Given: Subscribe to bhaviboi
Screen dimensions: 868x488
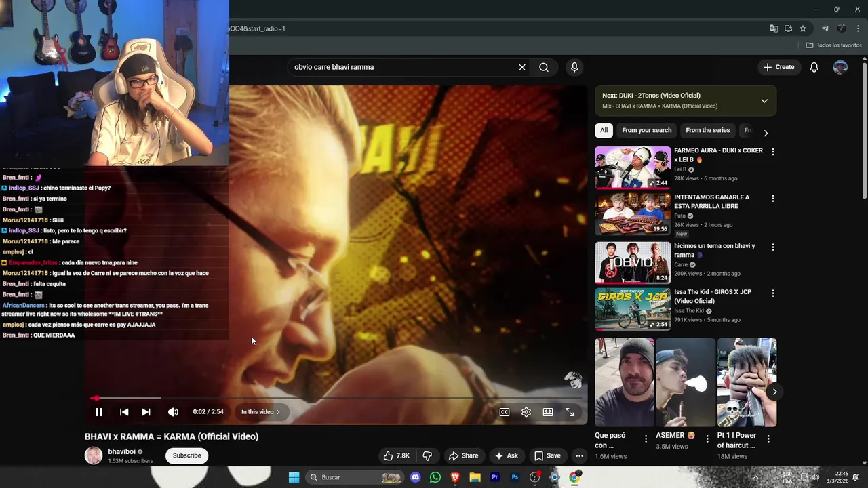Looking at the screenshot, I should tap(186, 455).
